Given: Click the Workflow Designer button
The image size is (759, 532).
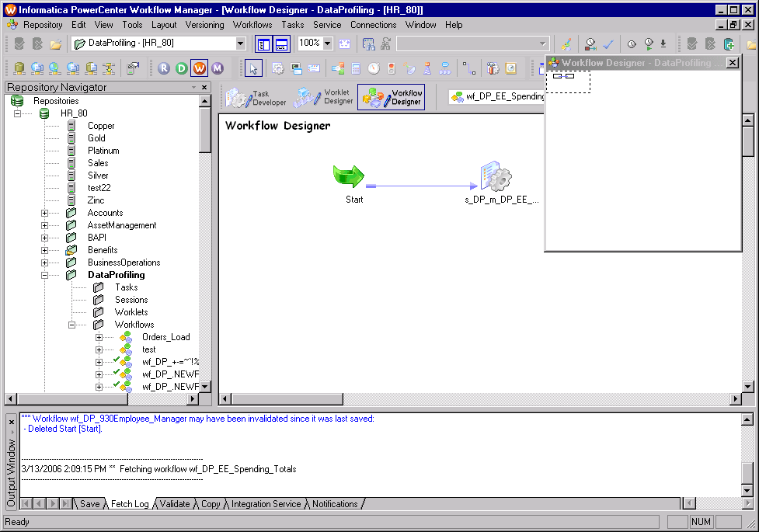Looking at the screenshot, I should (x=391, y=97).
